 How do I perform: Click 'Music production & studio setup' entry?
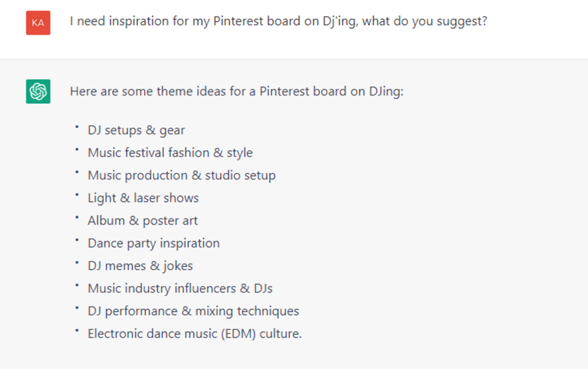coord(181,176)
